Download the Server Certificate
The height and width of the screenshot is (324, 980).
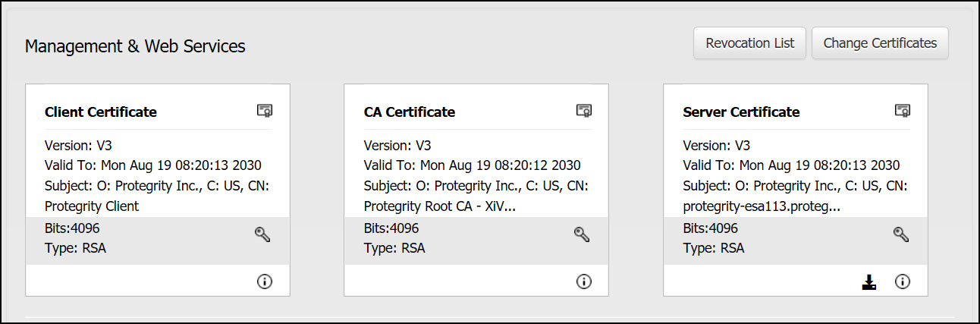pyautogui.click(x=869, y=282)
